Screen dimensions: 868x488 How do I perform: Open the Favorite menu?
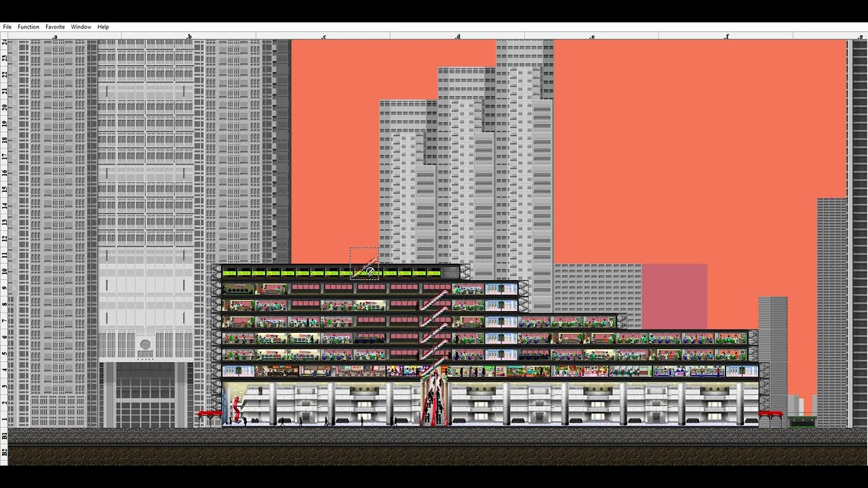(x=55, y=27)
